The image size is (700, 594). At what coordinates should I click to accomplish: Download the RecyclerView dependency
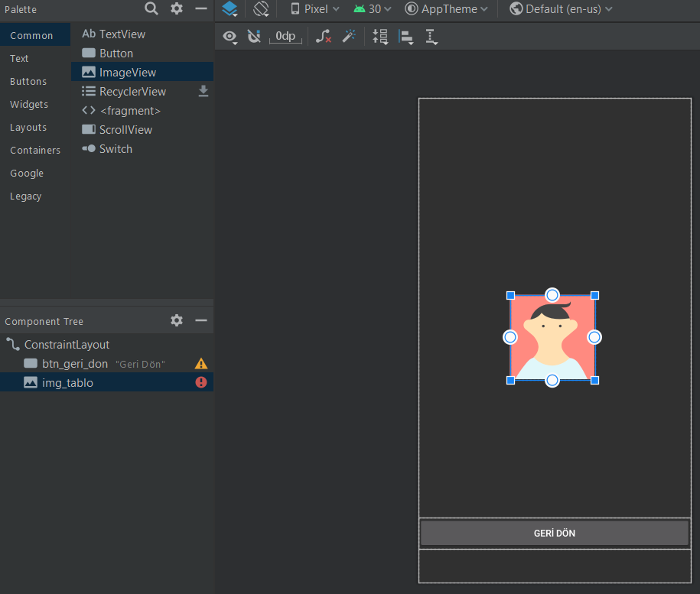click(203, 92)
